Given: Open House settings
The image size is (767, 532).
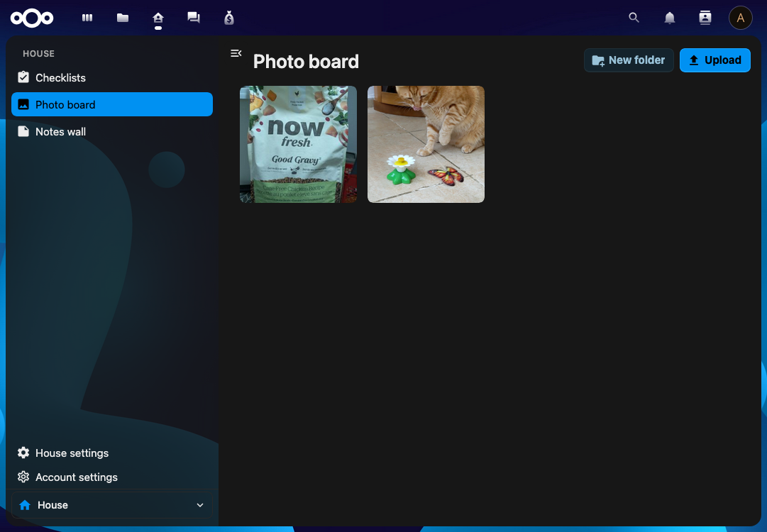Looking at the screenshot, I should pos(71,453).
